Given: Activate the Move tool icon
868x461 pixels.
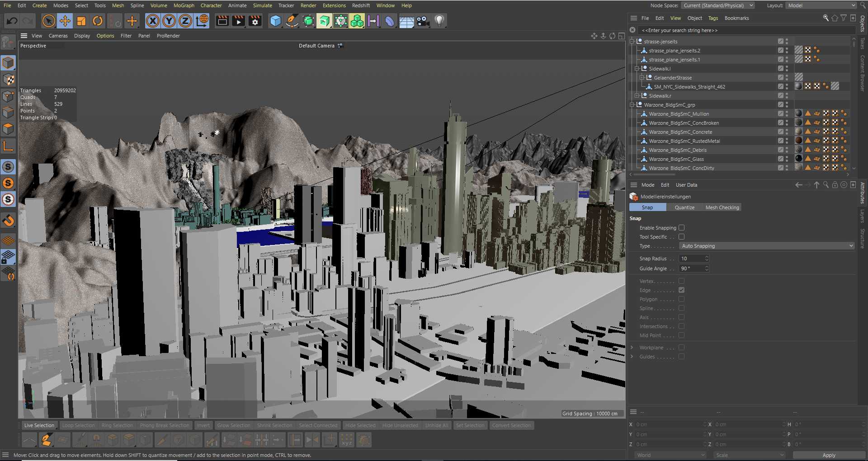Looking at the screenshot, I should (x=65, y=21).
